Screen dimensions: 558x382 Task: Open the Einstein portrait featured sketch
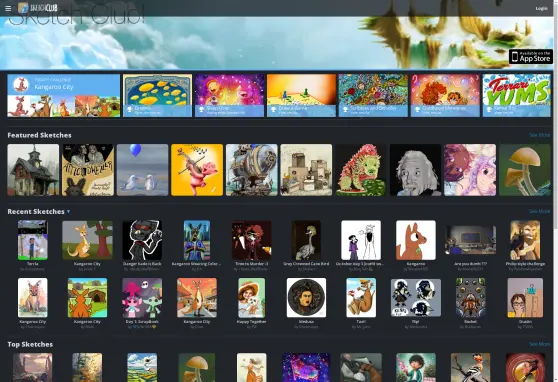(x=415, y=170)
